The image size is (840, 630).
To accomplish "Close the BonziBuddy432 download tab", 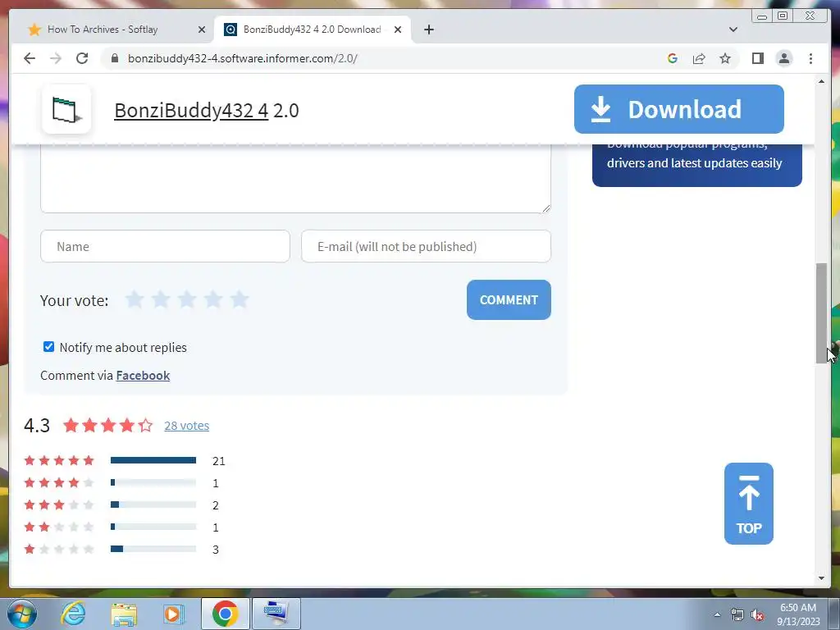I will pyautogui.click(x=398, y=30).
